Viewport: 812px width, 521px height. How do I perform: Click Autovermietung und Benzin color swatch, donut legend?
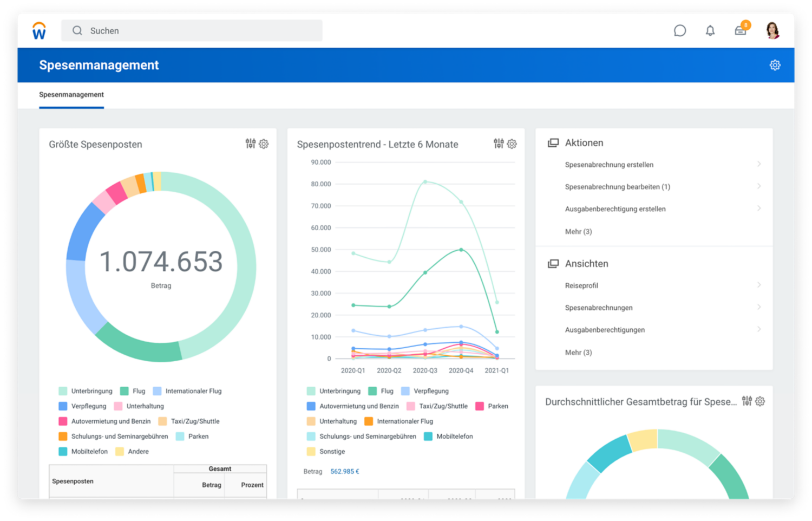tap(63, 421)
